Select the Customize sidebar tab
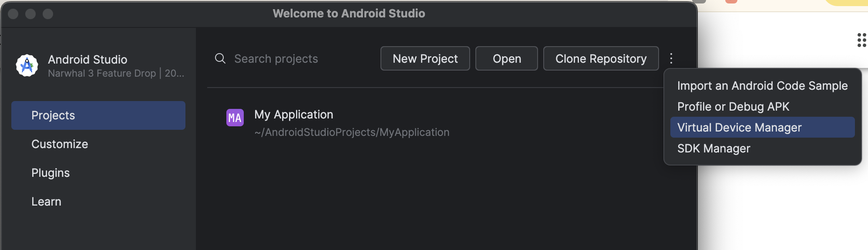Image resolution: width=868 pixels, height=250 pixels. (x=98, y=144)
